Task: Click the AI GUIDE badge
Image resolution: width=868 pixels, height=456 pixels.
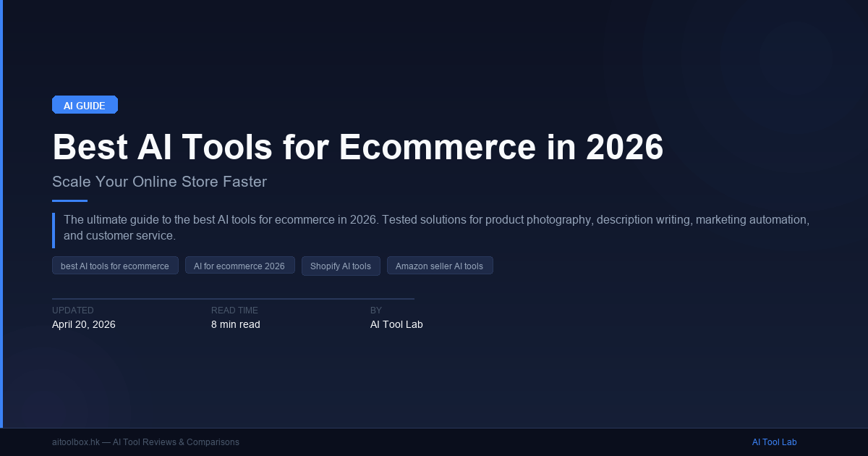Action: (x=85, y=105)
